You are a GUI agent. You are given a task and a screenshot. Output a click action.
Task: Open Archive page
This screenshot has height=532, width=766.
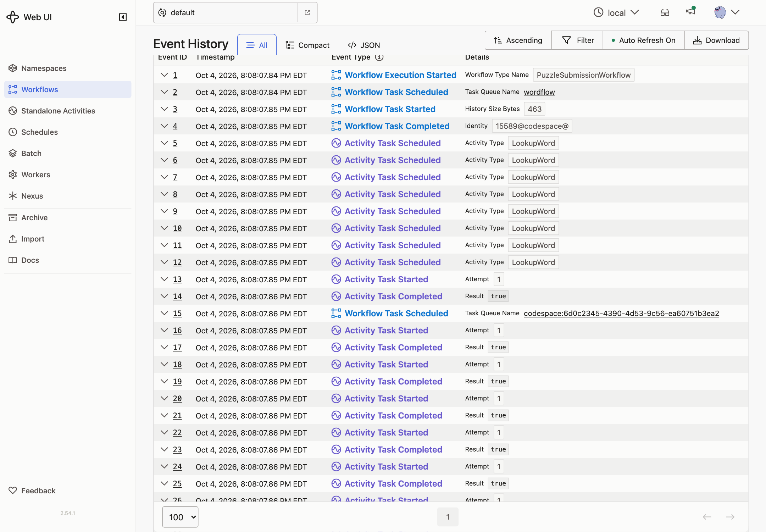click(x=68, y=217)
